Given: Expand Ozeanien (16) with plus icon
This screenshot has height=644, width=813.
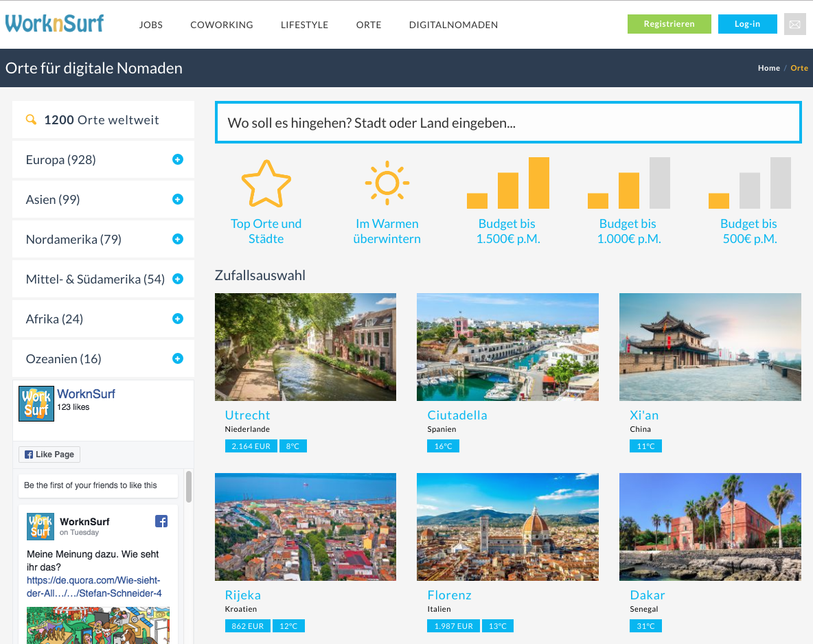Looking at the screenshot, I should coord(177,358).
